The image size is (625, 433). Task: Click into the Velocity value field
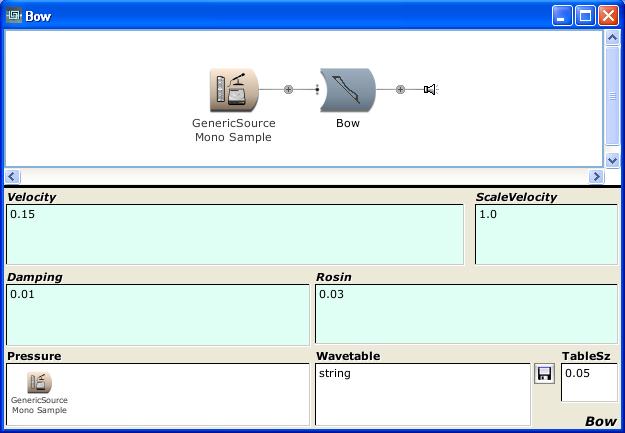(x=235, y=234)
